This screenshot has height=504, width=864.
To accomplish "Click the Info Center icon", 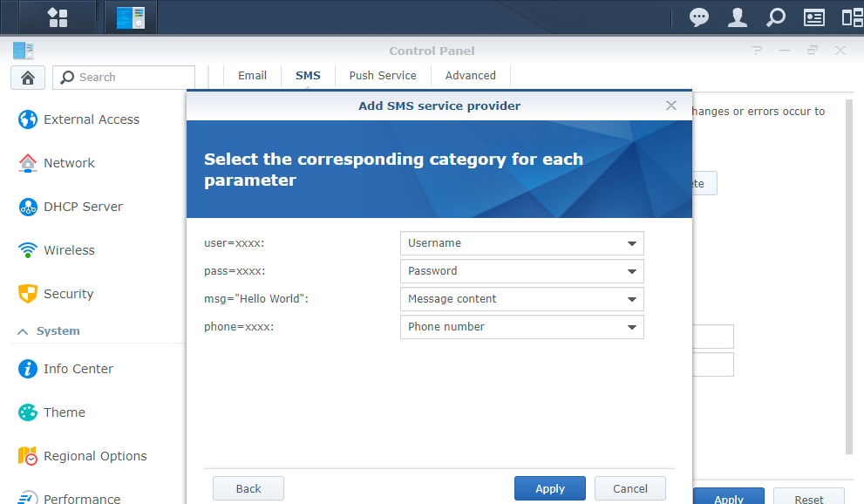I will 28,369.
